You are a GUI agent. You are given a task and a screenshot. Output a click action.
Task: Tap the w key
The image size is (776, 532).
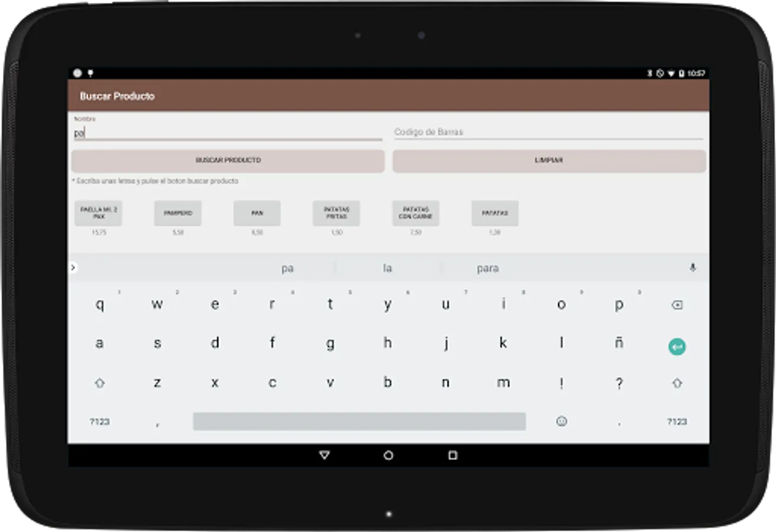coord(157,305)
